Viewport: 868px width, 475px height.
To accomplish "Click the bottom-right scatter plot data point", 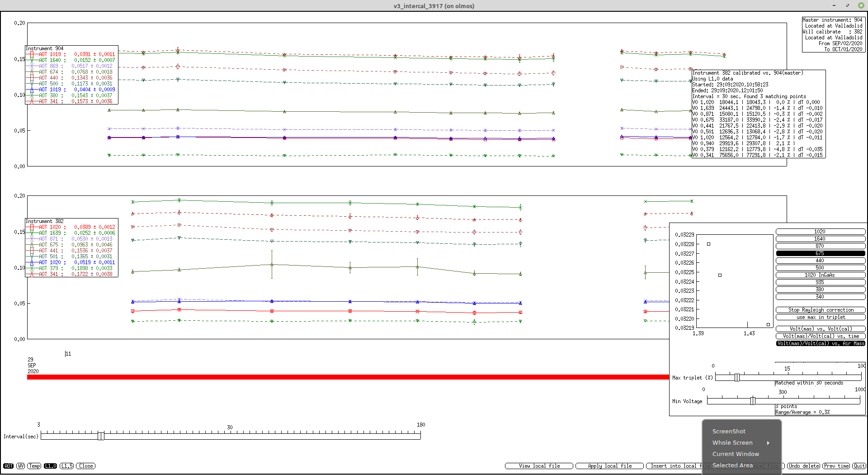I will click(x=768, y=324).
